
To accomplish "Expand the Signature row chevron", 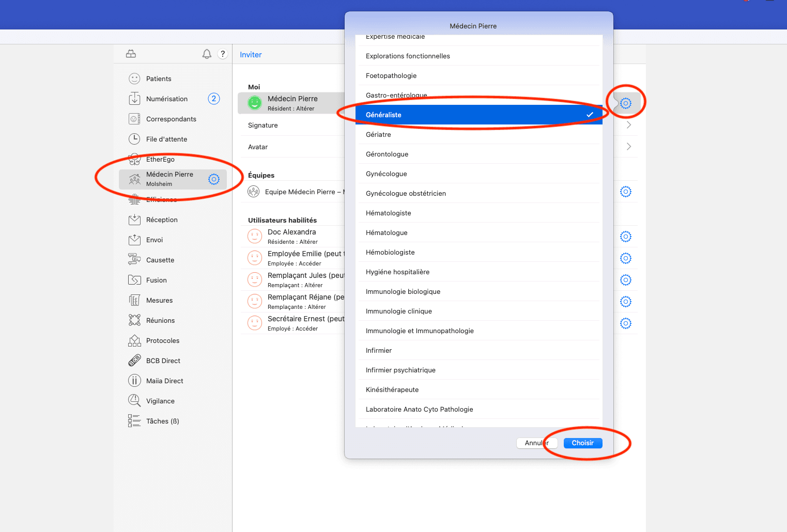I will pyautogui.click(x=628, y=125).
